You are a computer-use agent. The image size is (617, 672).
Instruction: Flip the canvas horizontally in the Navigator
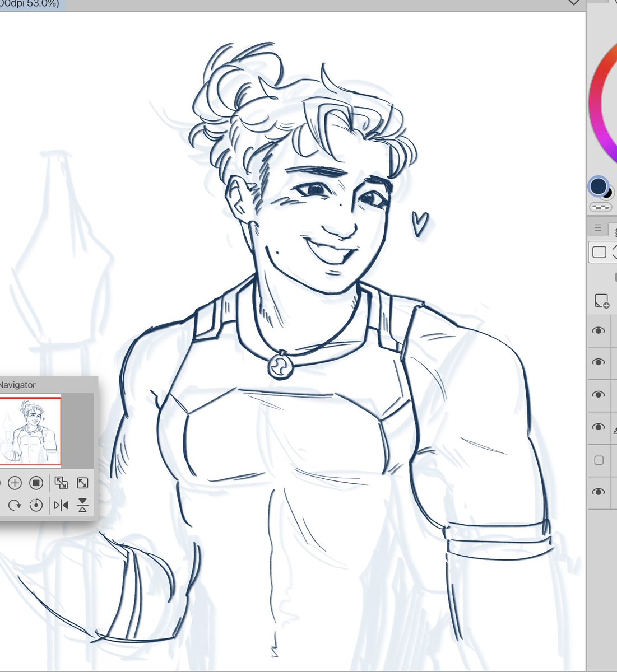[x=61, y=505]
